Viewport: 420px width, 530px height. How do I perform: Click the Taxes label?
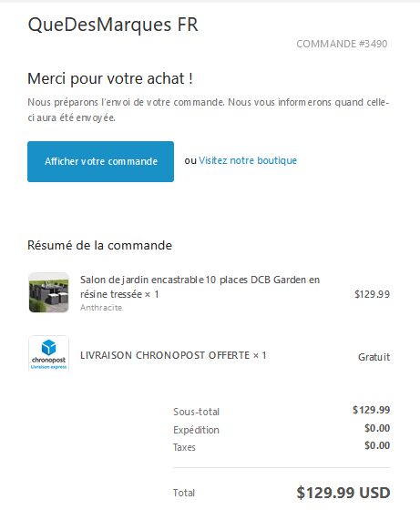click(184, 447)
